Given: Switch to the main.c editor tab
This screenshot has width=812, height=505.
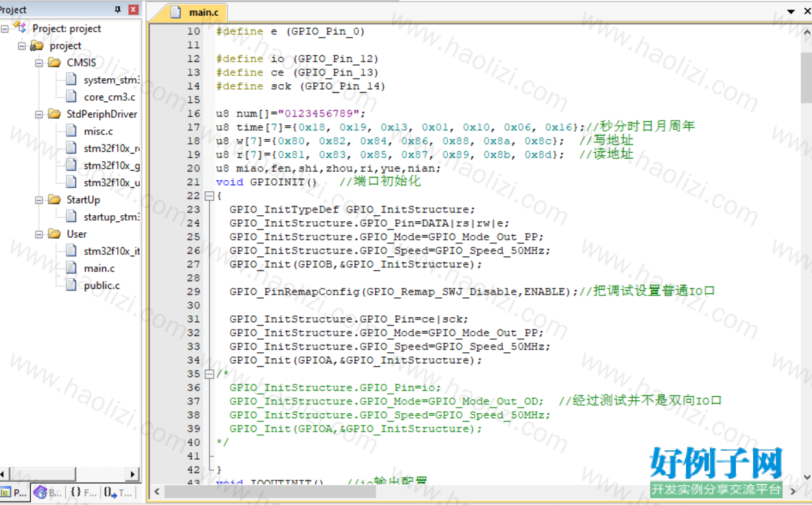Looking at the screenshot, I should tap(197, 12).
